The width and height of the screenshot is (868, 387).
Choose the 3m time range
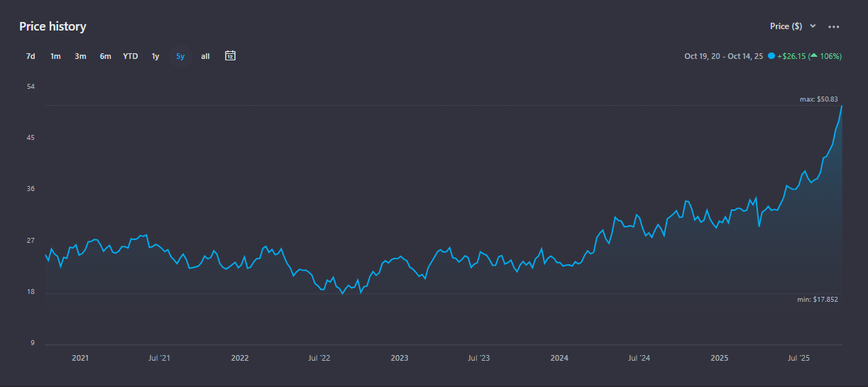point(80,56)
